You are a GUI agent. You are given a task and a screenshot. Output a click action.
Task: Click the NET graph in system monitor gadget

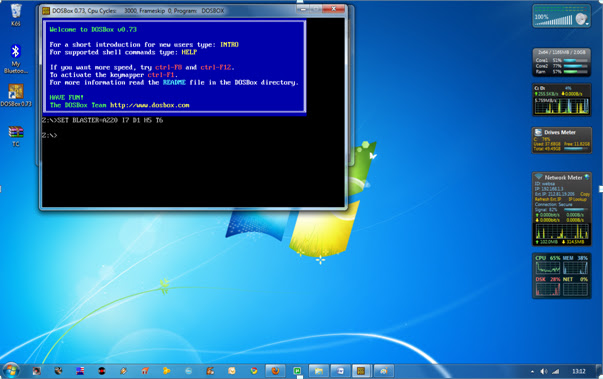575,289
